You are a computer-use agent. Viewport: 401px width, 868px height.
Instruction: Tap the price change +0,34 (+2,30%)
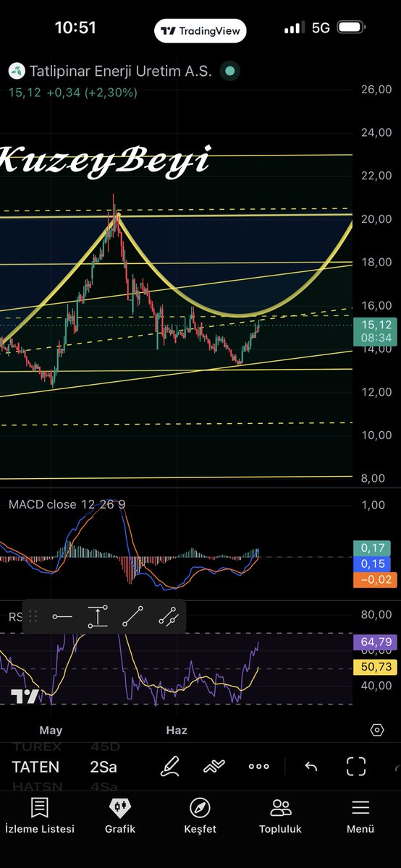(x=92, y=93)
